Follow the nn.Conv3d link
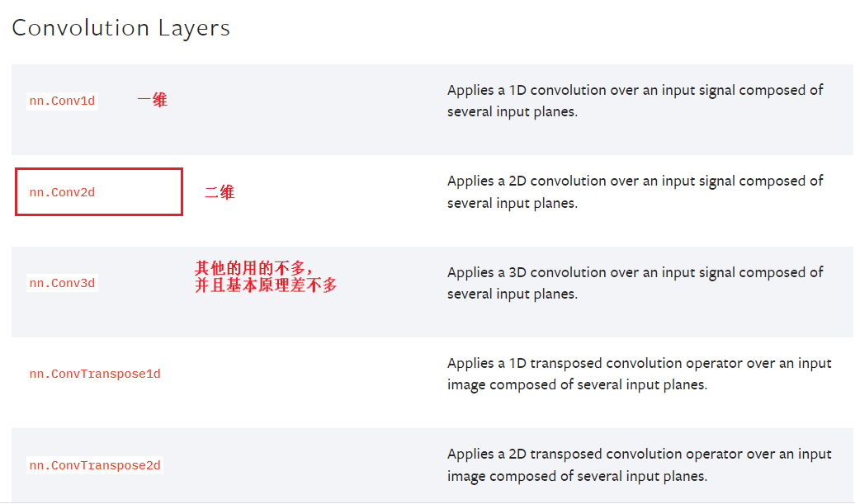The image size is (855, 504). point(62,283)
